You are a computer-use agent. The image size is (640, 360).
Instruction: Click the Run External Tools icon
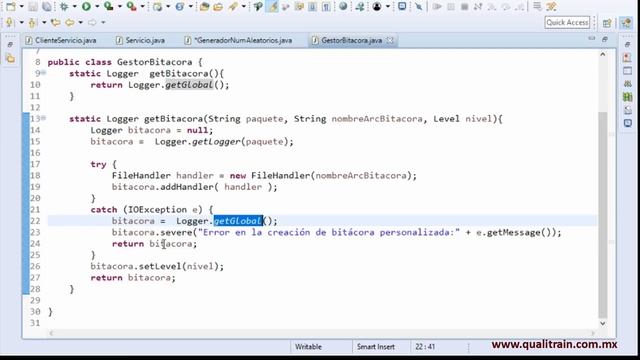tap(131, 6)
